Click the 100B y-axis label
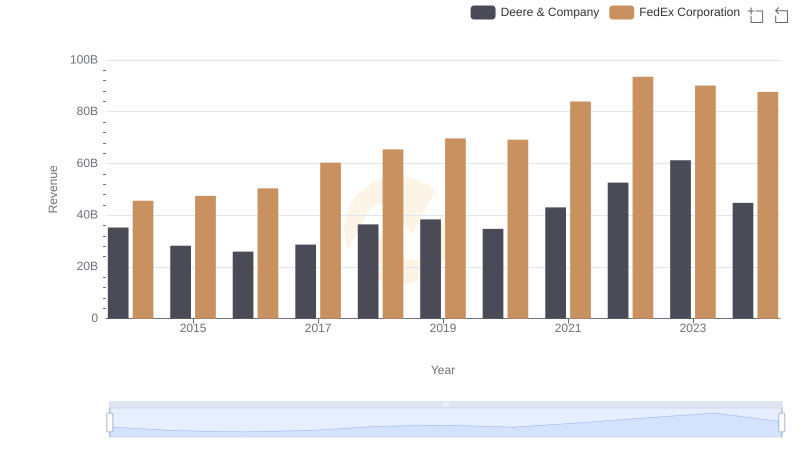800x461 pixels. [84, 60]
